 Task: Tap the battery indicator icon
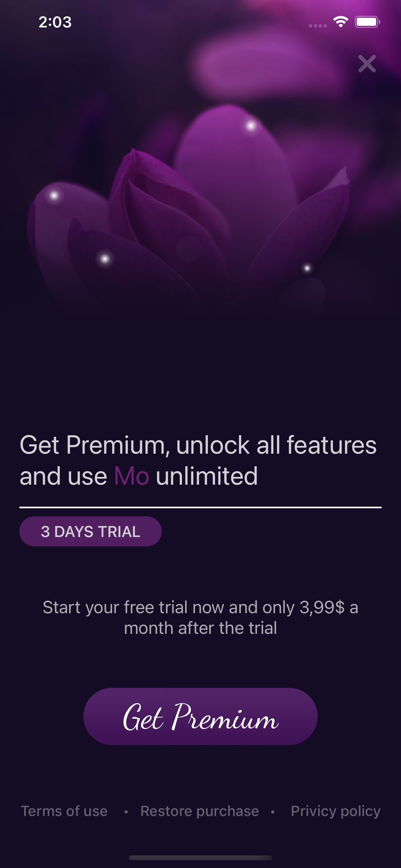tap(367, 22)
